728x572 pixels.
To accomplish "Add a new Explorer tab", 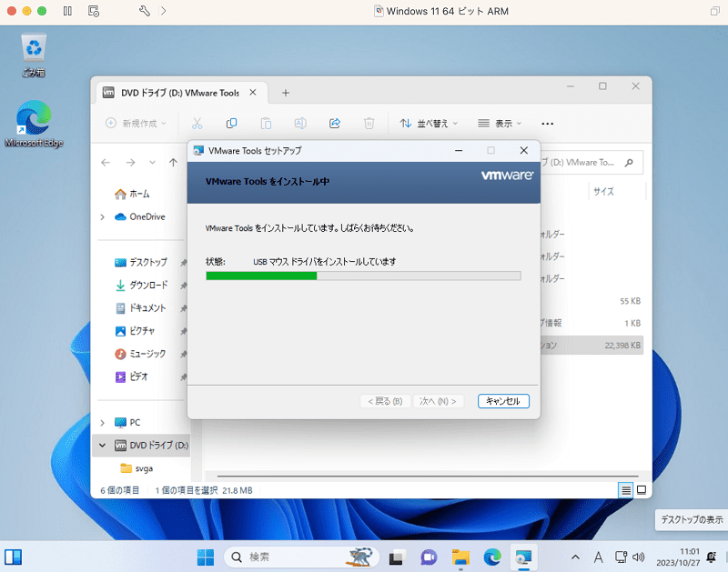I will pyautogui.click(x=286, y=93).
